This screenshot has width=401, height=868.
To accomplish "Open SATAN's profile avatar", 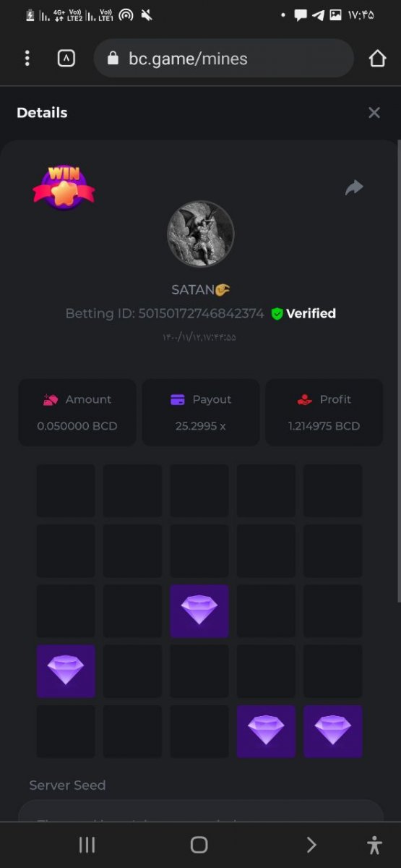I will click(x=201, y=234).
